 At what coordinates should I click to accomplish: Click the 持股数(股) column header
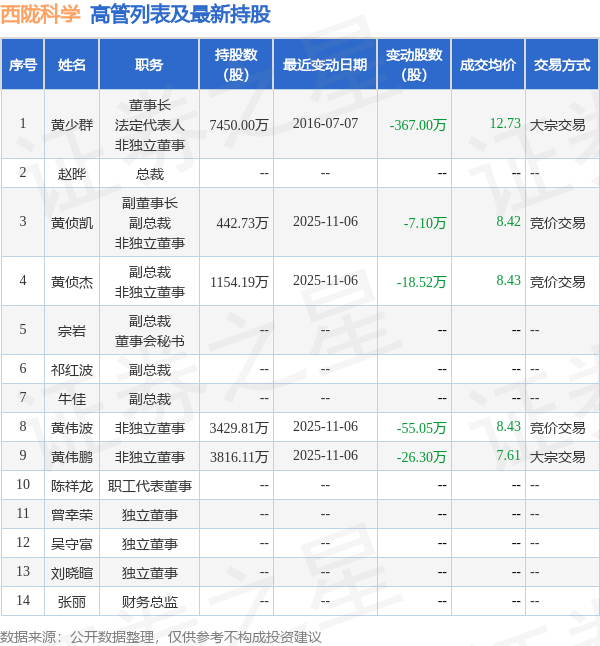click(236, 65)
